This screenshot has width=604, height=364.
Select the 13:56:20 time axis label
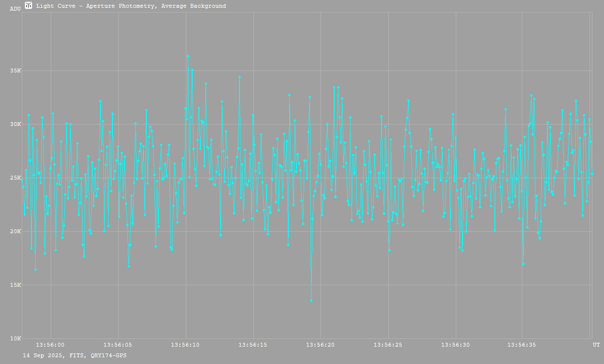(321, 345)
